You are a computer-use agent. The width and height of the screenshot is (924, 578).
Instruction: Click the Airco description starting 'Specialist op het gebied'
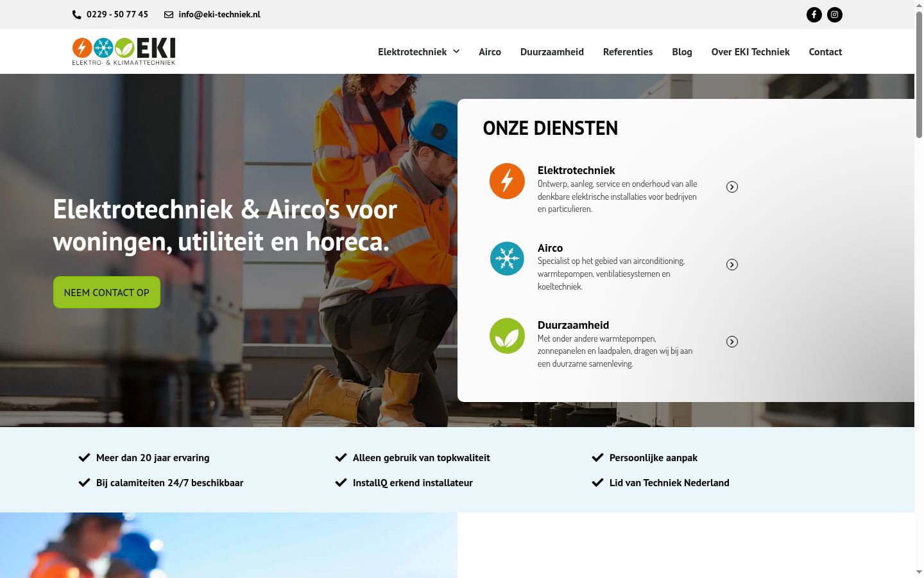[612, 274]
